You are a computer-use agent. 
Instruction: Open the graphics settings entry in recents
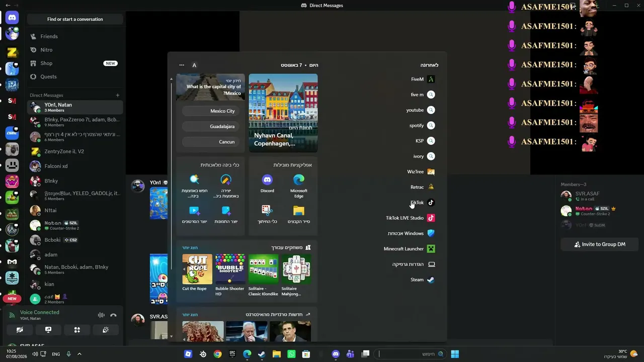413,264
